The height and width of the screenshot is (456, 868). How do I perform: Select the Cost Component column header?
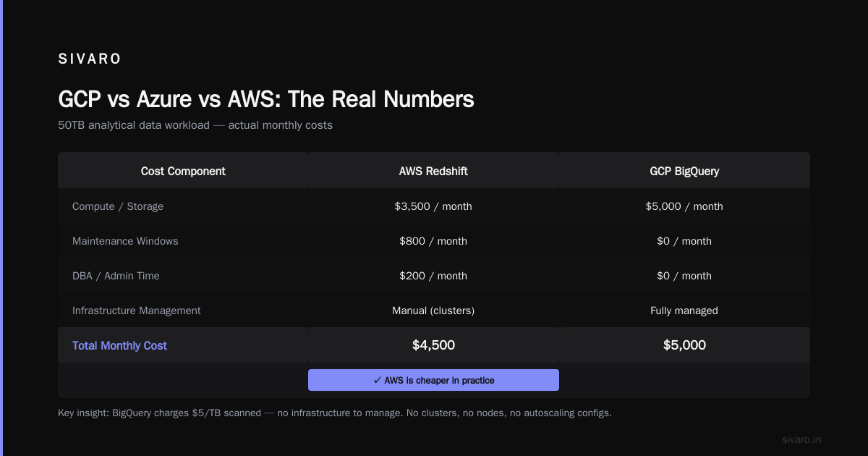[x=183, y=171]
